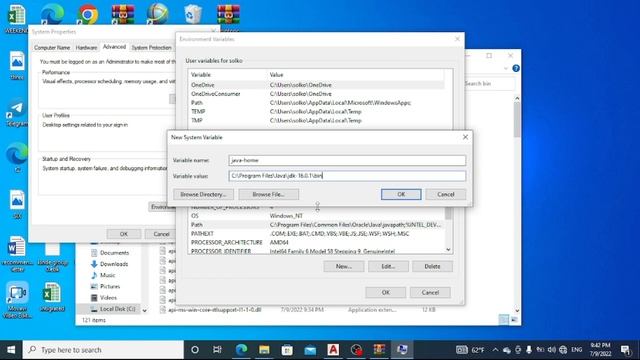Close the New System Variable dialog
The width and height of the screenshot is (640, 360).
[x=465, y=137]
